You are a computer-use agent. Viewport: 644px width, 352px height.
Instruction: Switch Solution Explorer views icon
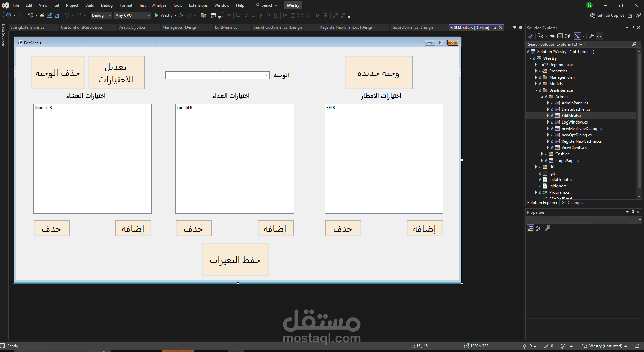[530, 36]
